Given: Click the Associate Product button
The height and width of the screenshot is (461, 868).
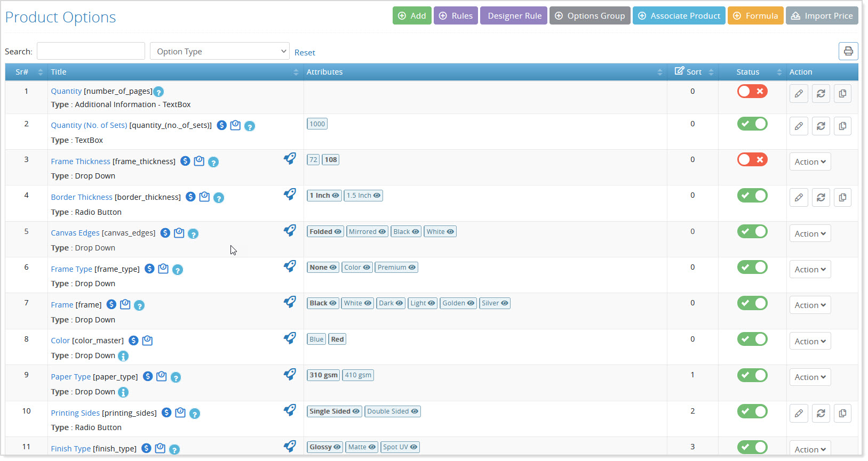Looking at the screenshot, I should (679, 16).
